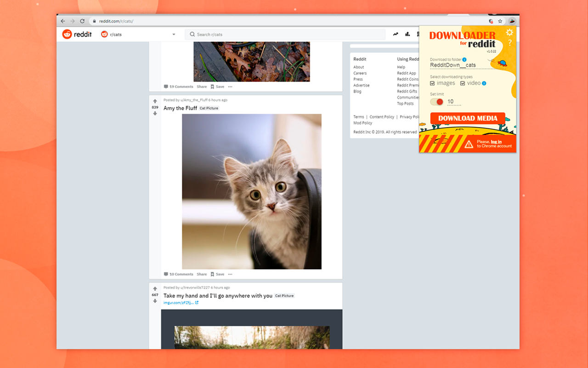This screenshot has width=588, height=368.
Task: Click the lock icon in the address bar
Action: click(x=95, y=21)
